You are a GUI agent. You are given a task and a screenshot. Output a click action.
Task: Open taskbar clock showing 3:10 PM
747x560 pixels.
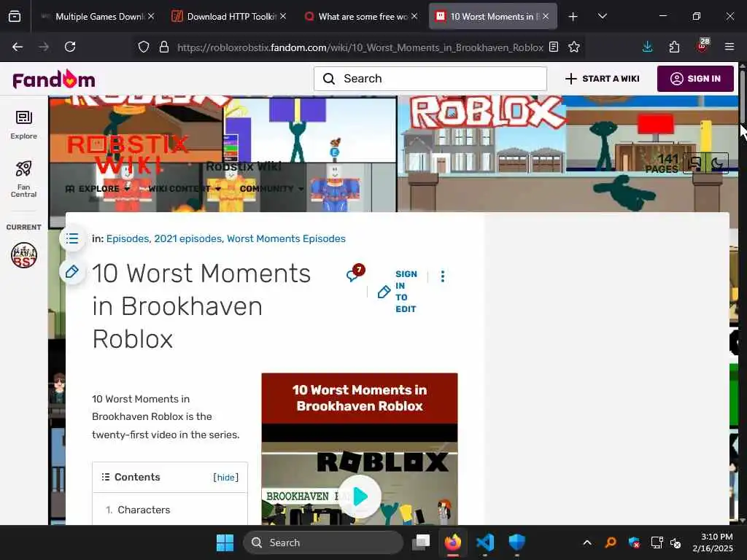pyautogui.click(x=713, y=542)
